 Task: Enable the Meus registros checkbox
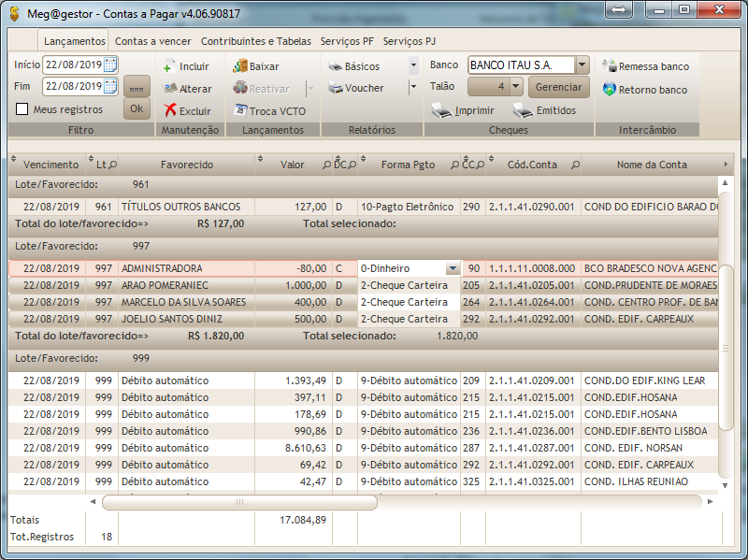pyautogui.click(x=22, y=109)
